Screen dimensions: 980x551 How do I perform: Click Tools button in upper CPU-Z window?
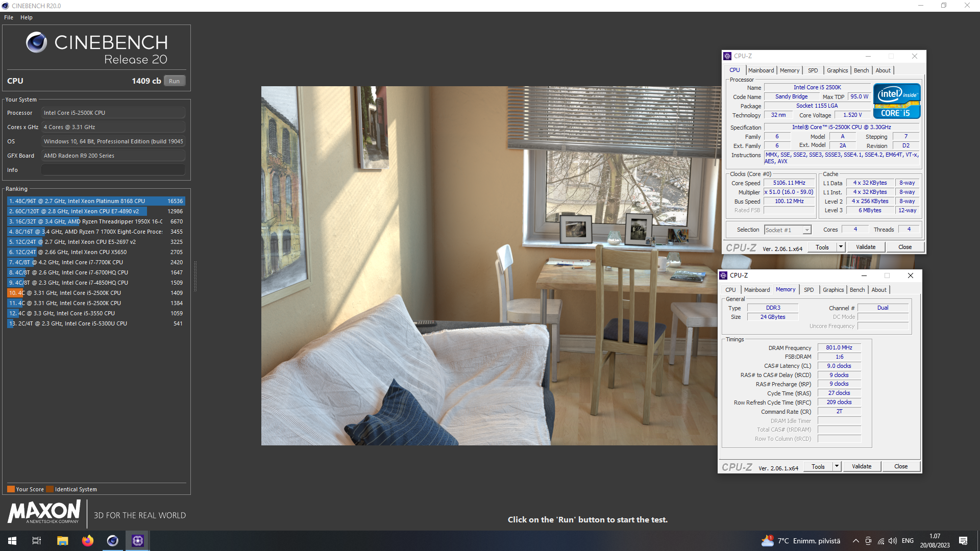[x=822, y=247]
